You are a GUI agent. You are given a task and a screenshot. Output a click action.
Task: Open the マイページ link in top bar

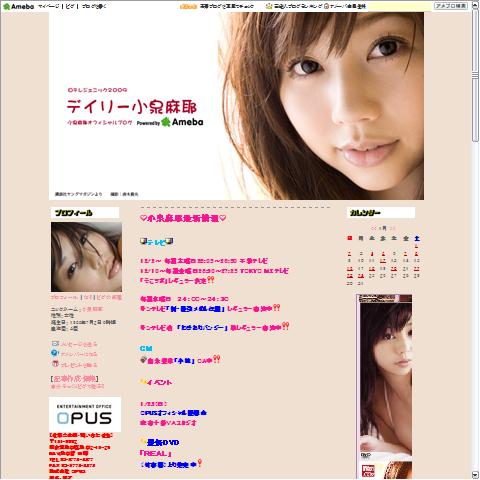49,6
